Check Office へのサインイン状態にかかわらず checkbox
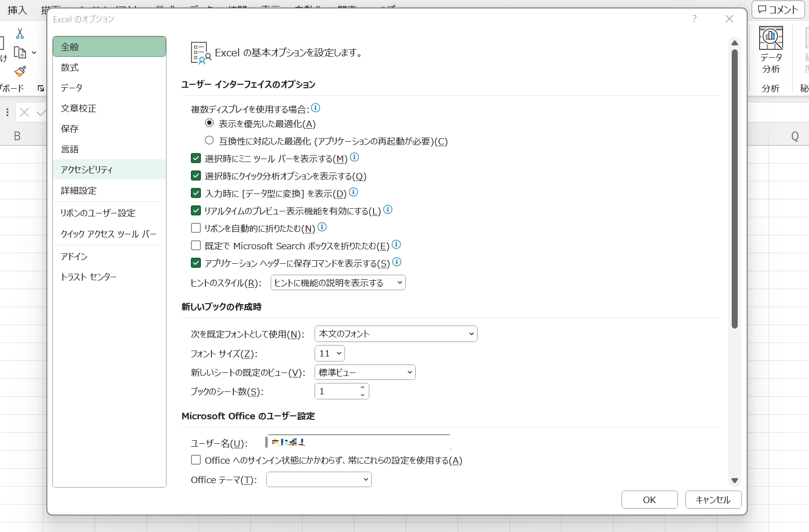This screenshot has width=809, height=532. (196, 460)
